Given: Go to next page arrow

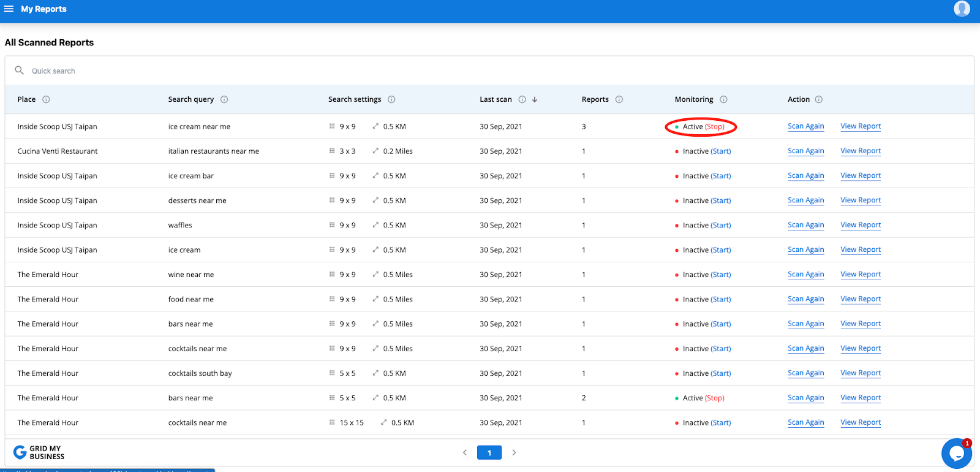Looking at the screenshot, I should 514,452.
